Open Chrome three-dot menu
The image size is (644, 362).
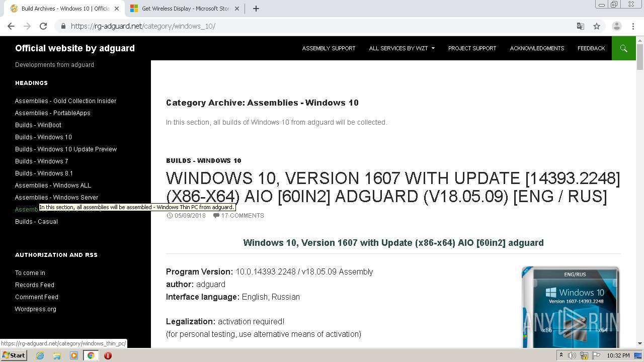point(633,26)
